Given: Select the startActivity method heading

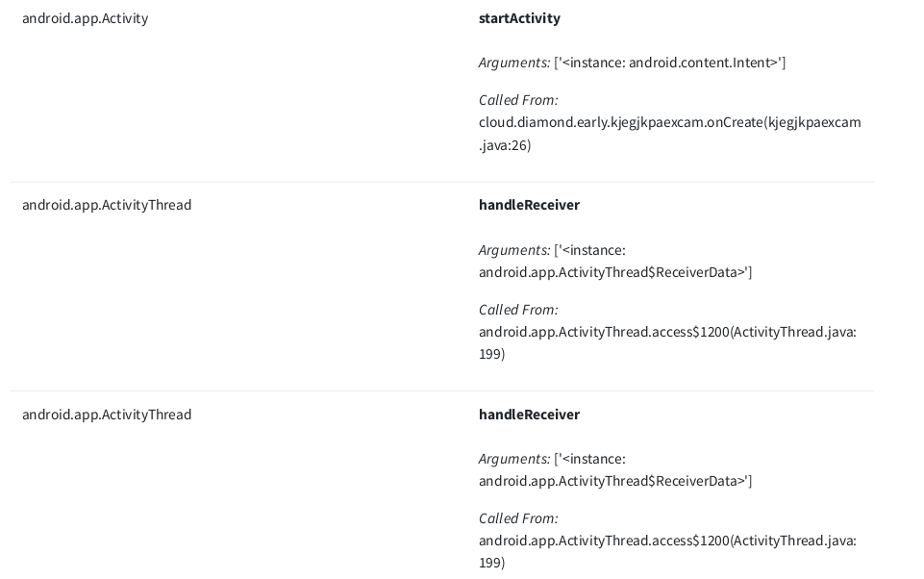Looking at the screenshot, I should tap(519, 18).
